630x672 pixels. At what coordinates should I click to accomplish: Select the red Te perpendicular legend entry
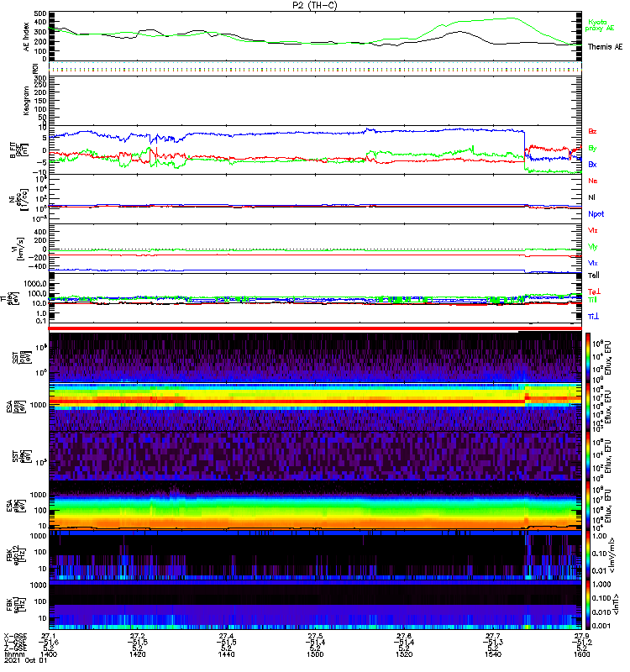pos(594,291)
